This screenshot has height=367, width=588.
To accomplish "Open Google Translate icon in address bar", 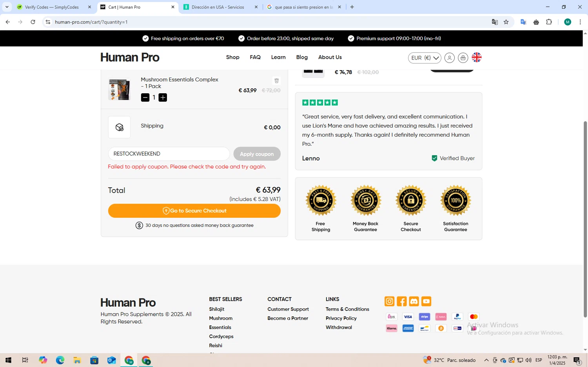I will tap(495, 22).
